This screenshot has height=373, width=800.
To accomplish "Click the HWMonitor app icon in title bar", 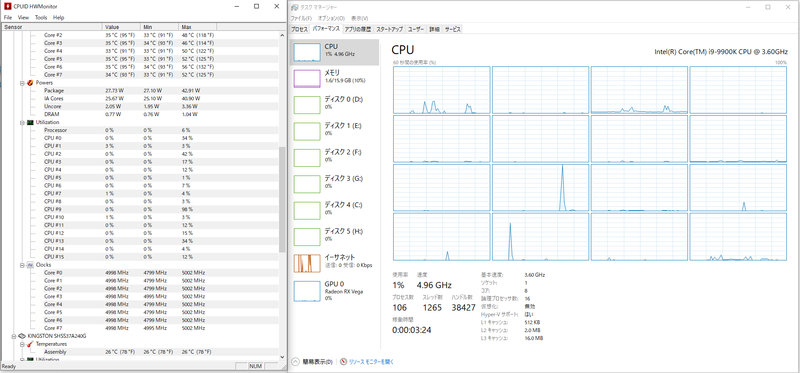I will tap(7, 7).
